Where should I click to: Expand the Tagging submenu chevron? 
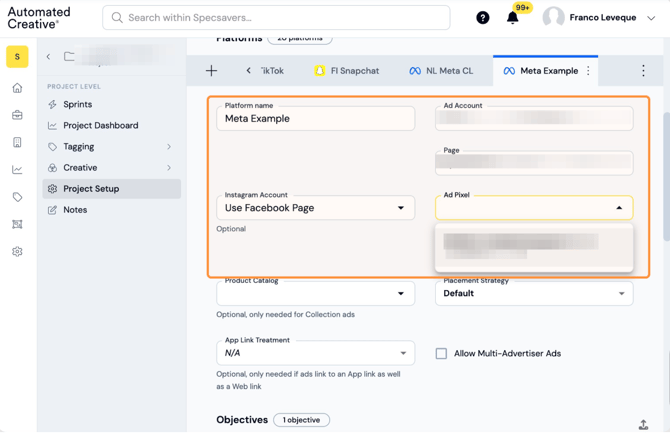point(169,147)
